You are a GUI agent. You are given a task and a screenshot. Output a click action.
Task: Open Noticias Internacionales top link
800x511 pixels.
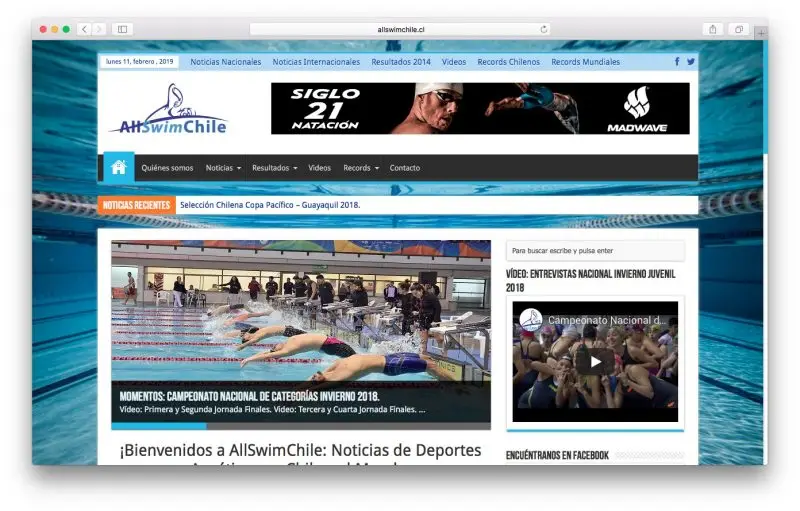[x=316, y=62]
